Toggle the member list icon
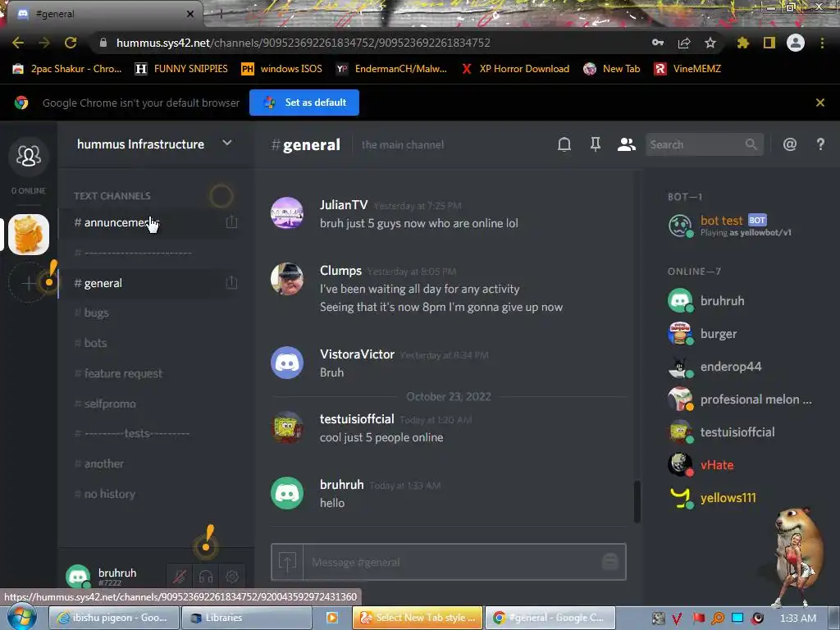Screen dimensions: 840x630 [x=626, y=144]
